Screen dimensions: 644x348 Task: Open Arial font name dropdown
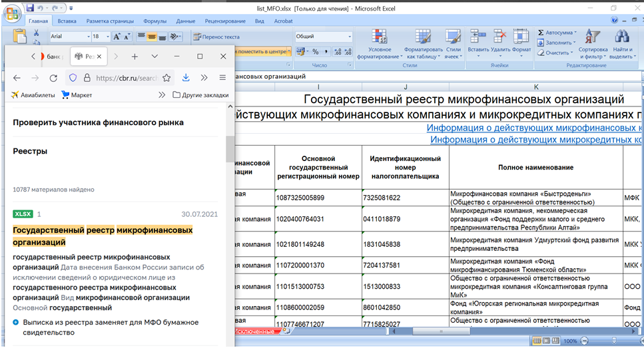tap(89, 37)
